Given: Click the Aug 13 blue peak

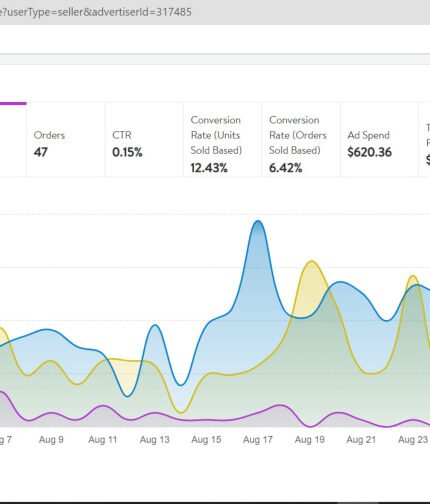Looking at the screenshot, I should coord(155,325).
